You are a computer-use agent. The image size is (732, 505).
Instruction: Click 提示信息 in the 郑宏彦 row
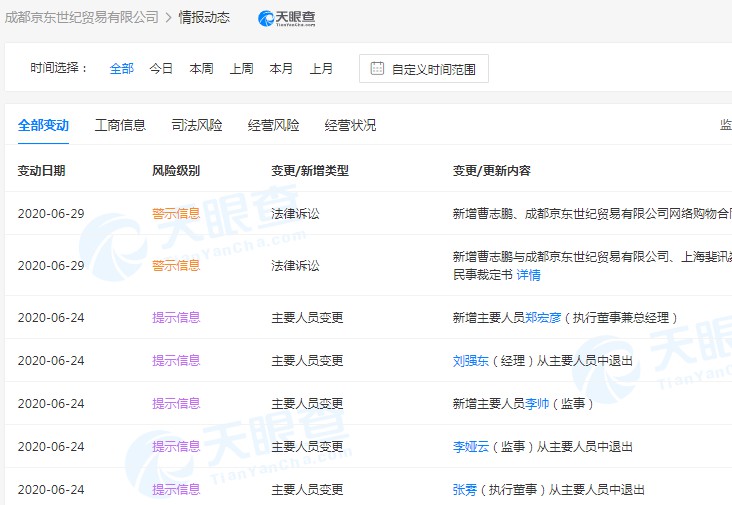[176, 318]
